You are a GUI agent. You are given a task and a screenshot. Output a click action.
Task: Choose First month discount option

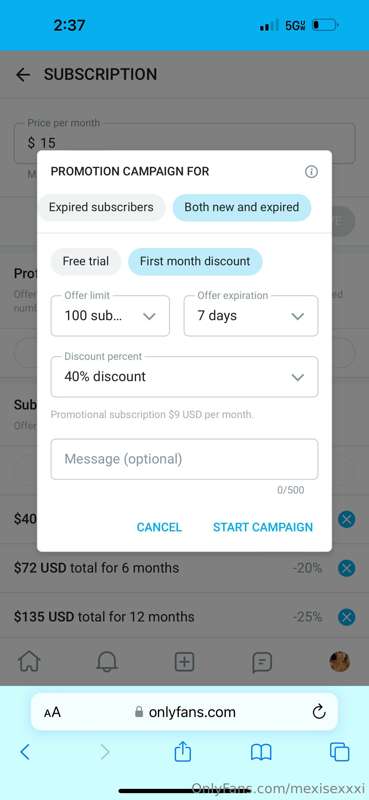[195, 261]
